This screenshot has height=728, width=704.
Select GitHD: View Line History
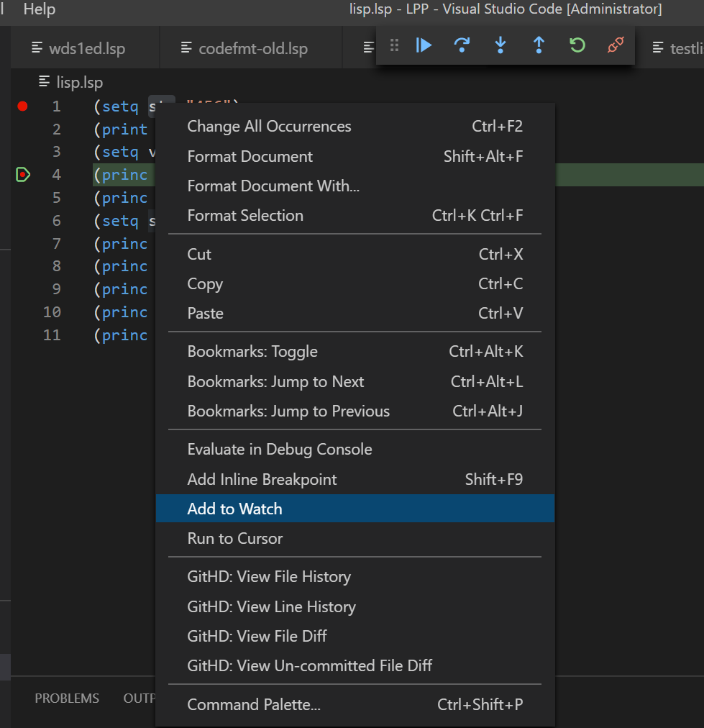click(x=355, y=607)
